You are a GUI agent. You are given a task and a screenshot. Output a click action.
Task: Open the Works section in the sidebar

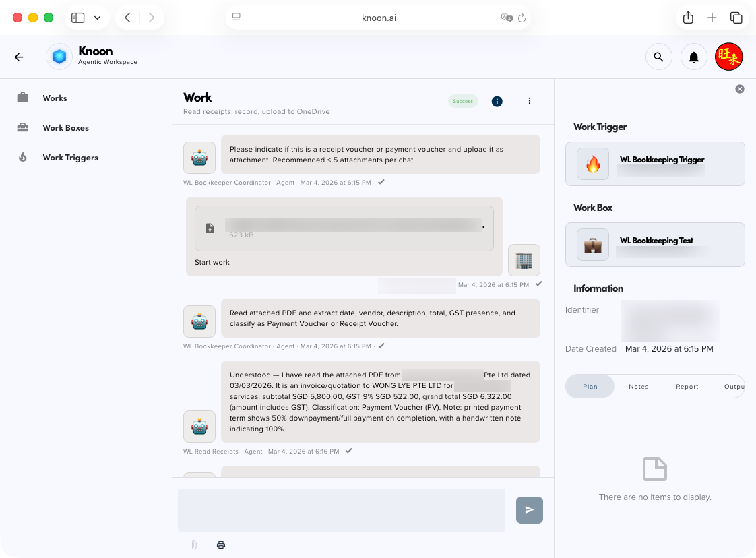(x=55, y=98)
